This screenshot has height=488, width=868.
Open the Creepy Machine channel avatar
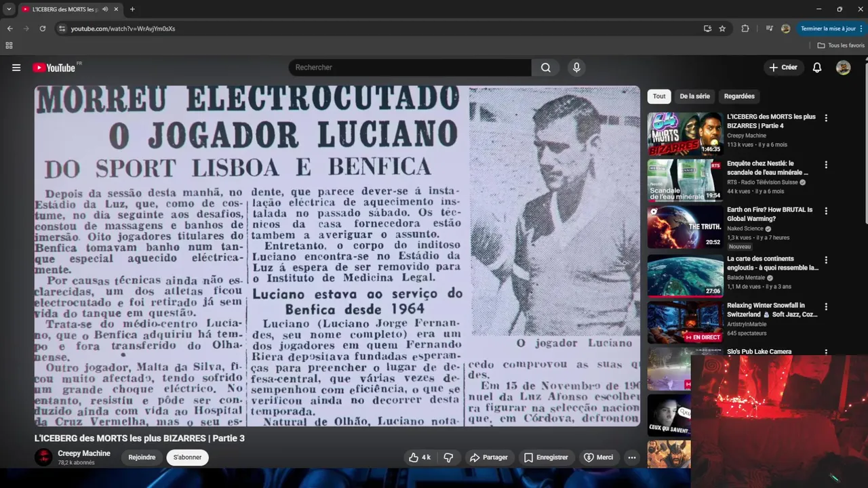[43, 457]
